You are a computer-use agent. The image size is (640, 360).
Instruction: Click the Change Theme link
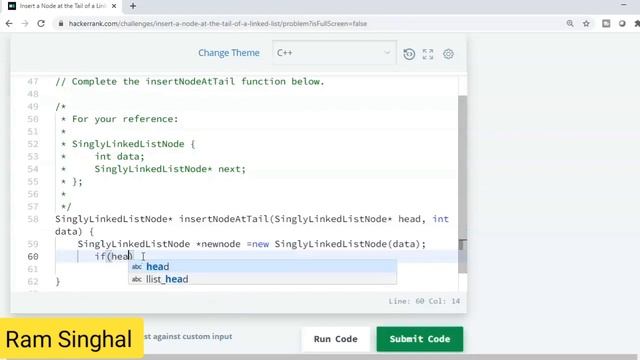point(229,53)
